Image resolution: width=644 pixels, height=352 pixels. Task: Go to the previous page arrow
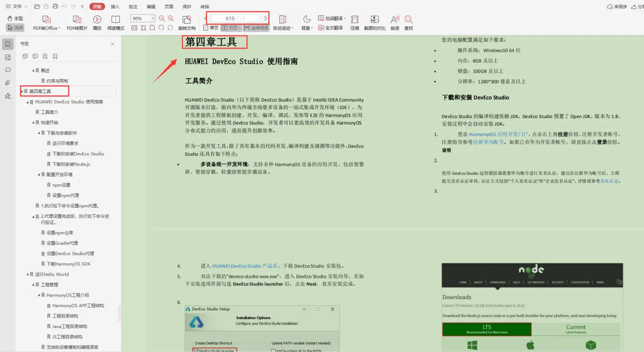(206, 18)
